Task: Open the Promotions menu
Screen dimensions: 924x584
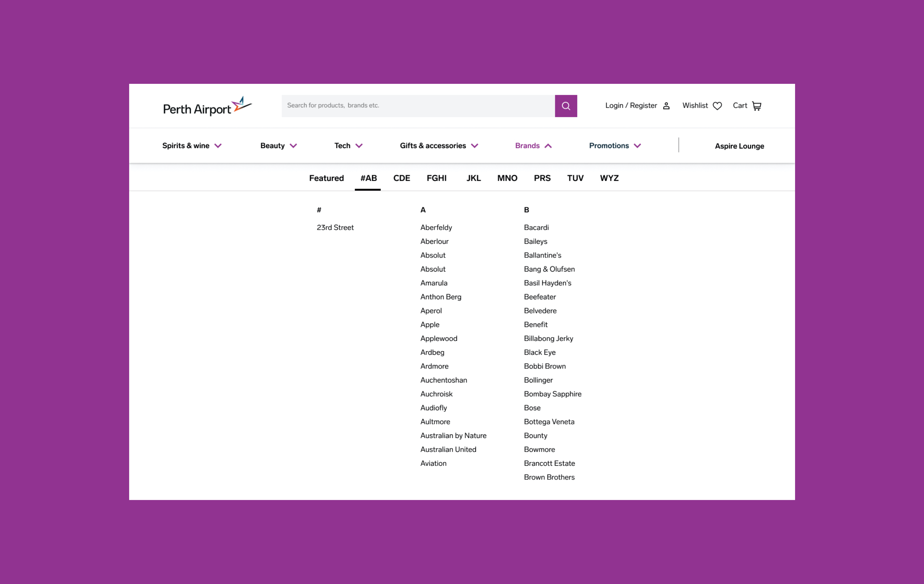Action: coord(609,146)
